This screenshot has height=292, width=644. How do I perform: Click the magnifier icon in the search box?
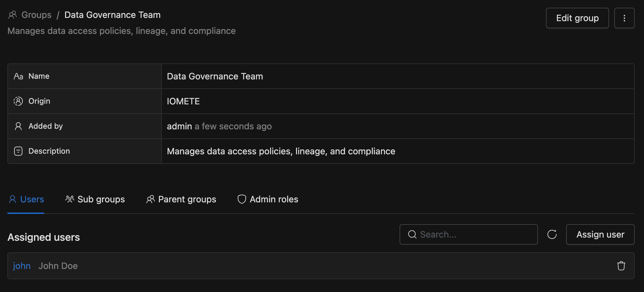[x=412, y=234]
